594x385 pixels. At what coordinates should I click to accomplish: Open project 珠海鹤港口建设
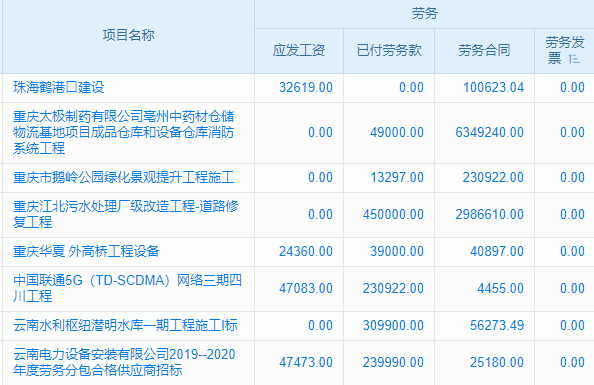click(x=59, y=87)
